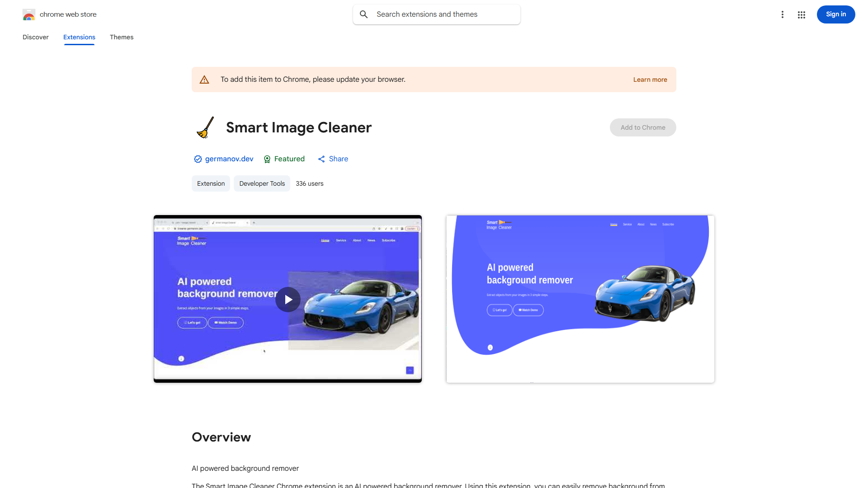This screenshot has width=868, height=488.
Task: Open the Google apps grid
Action: pyautogui.click(x=802, y=15)
